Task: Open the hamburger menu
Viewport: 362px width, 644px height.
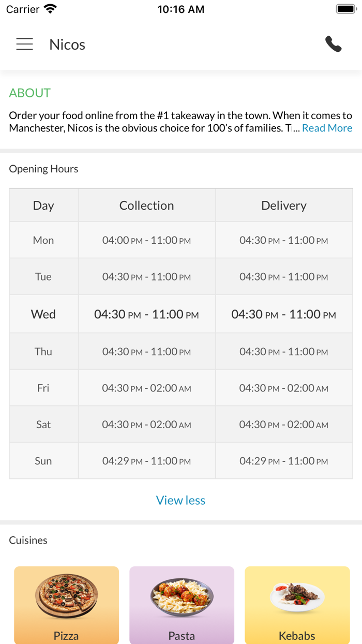Action: click(24, 45)
